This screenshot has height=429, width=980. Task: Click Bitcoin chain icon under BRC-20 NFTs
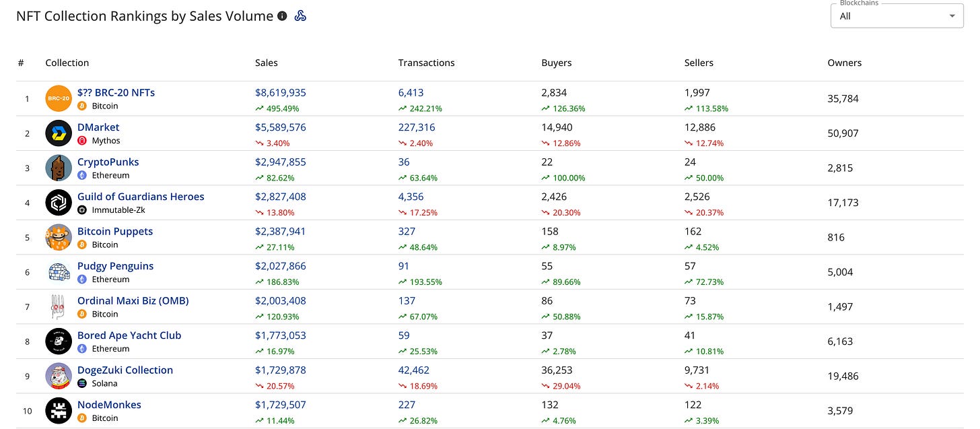[x=82, y=106]
